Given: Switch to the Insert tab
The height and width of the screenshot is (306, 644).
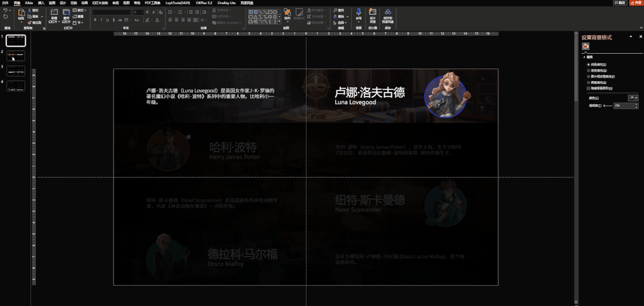Looking at the screenshot, I should click(x=41, y=3).
